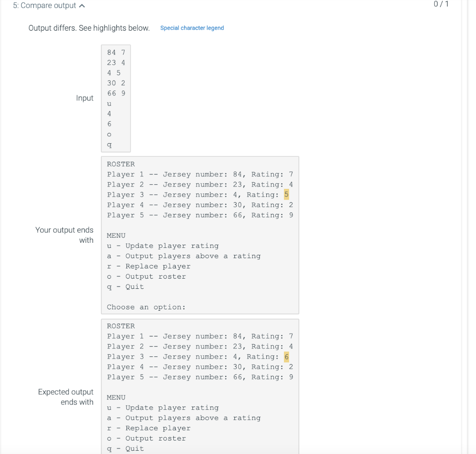
Task: Click the letter 'u' in the Input box
Action: [x=109, y=103]
